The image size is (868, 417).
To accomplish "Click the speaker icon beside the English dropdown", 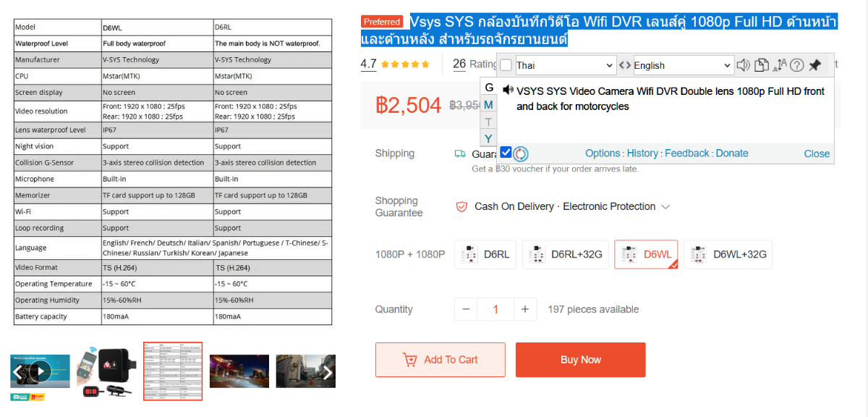I will point(743,65).
